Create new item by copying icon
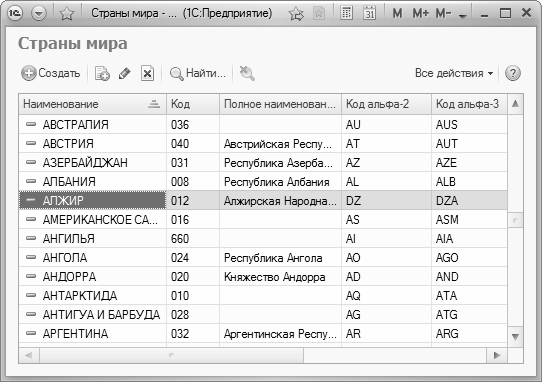Screen dimensions: 542x382 (102, 73)
